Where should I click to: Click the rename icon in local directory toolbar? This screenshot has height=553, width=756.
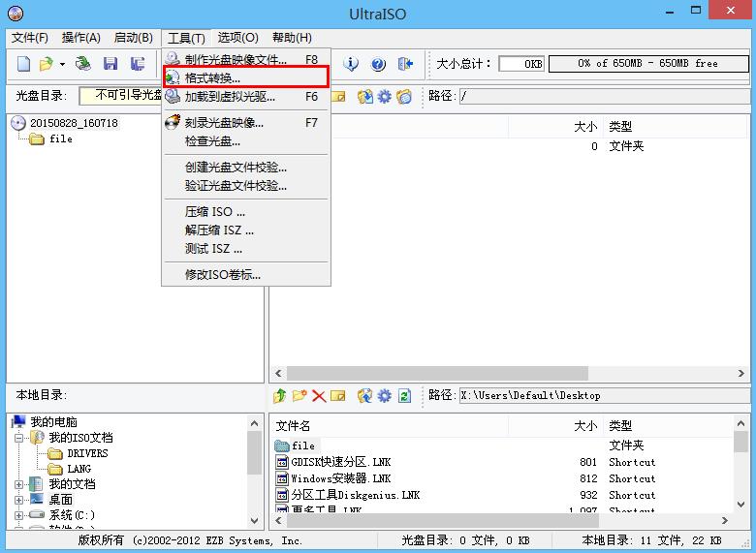click(338, 396)
